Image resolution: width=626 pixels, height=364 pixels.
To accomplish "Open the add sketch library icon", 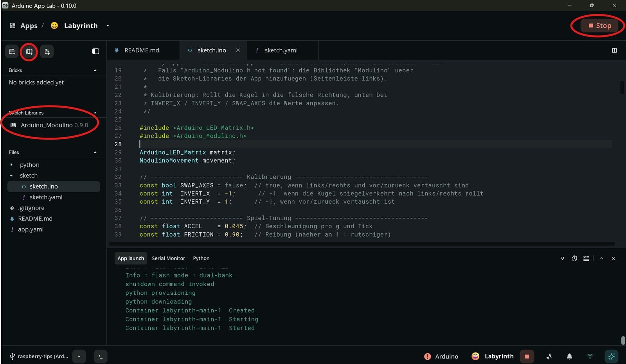I will 29,52.
